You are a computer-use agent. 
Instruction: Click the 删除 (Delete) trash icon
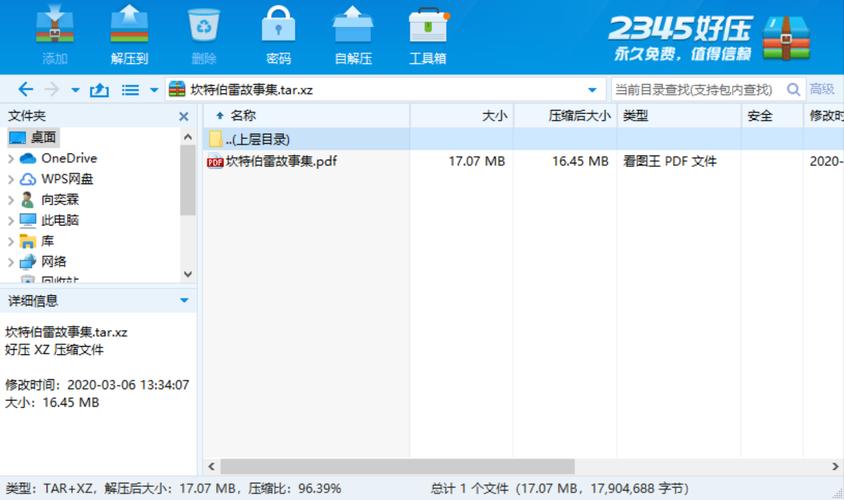[x=204, y=25]
